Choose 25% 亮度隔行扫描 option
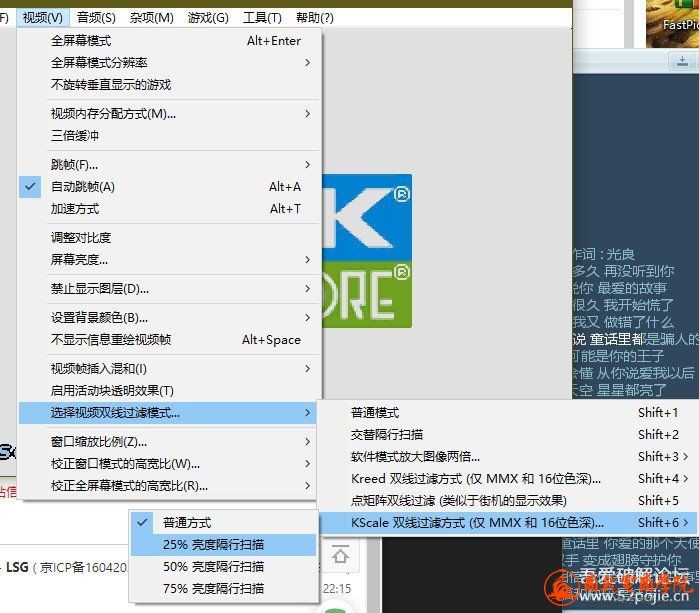This screenshot has width=699, height=613. pyautogui.click(x=222, y=545)
